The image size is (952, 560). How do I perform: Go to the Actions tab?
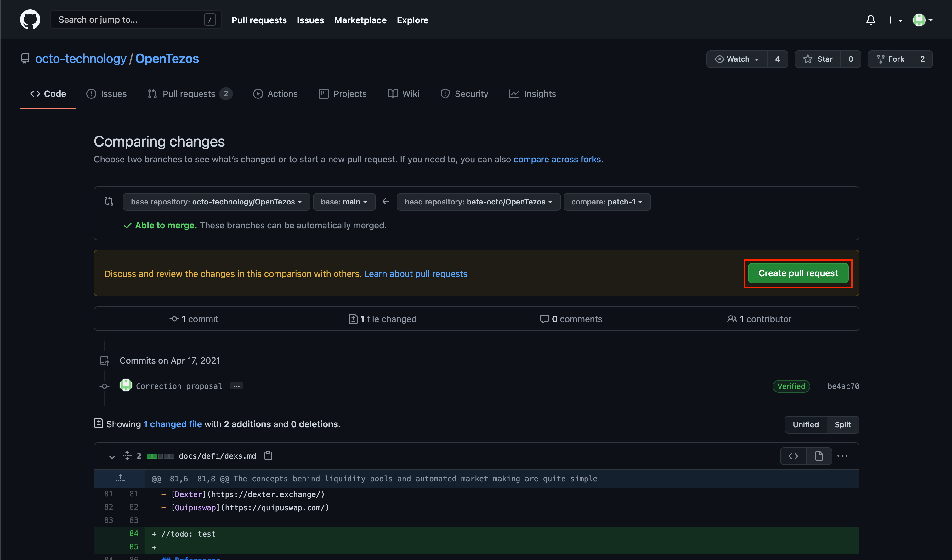275,94
